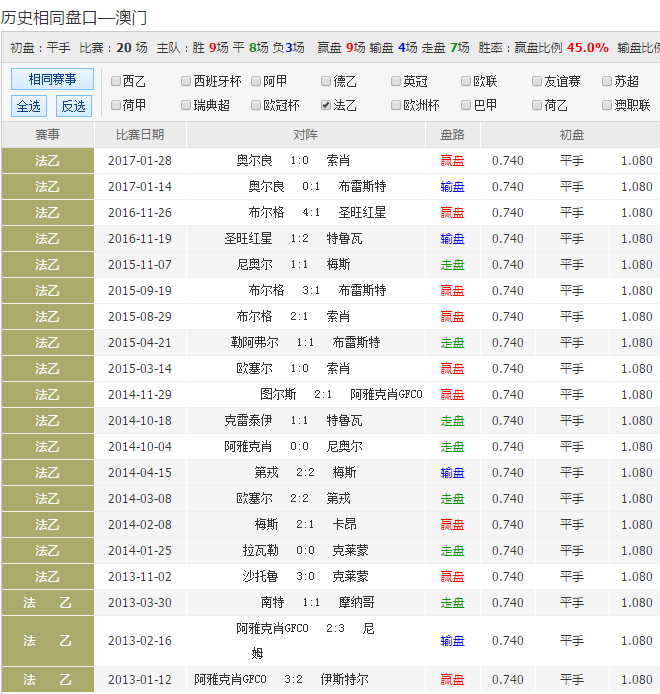Viewport: 660px width, 694px height.
Task: Click 1.080 in the 2014-02-08 row
Action: pyautogui.click(x=637, y=524)
